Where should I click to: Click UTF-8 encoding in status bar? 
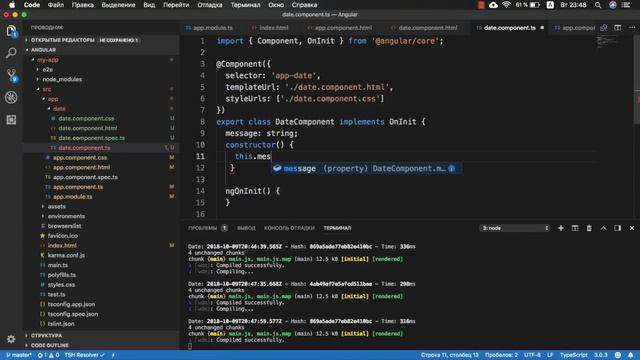click(x=532, y=355)
